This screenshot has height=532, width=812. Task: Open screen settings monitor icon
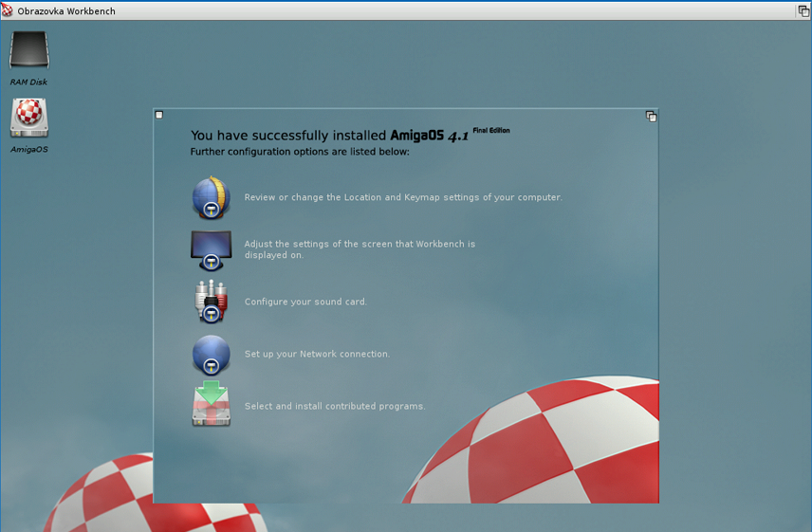pos(212,250)
